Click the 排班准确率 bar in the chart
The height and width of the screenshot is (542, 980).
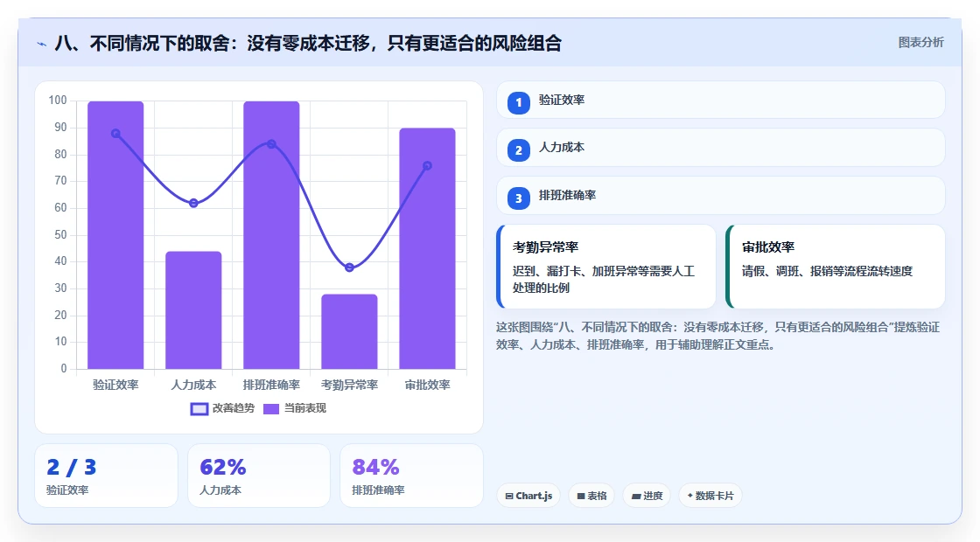tap(271, 235)
